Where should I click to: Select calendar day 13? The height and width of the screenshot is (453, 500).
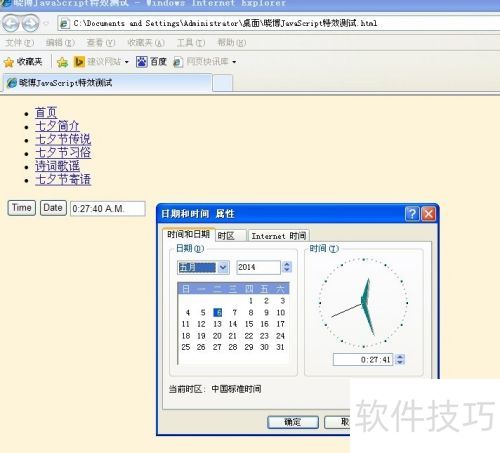(x=217, y=324)
